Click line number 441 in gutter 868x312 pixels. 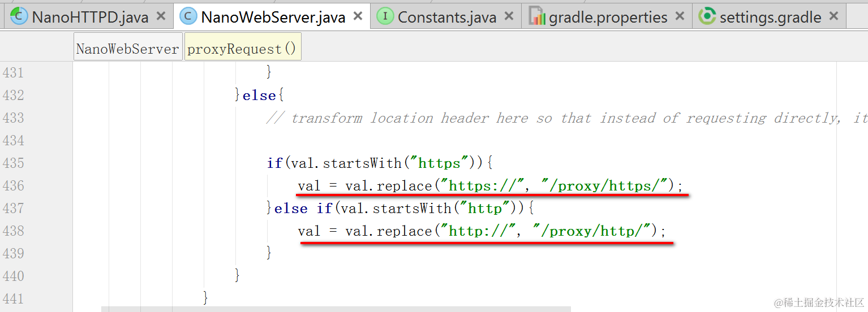coord(13,298)
